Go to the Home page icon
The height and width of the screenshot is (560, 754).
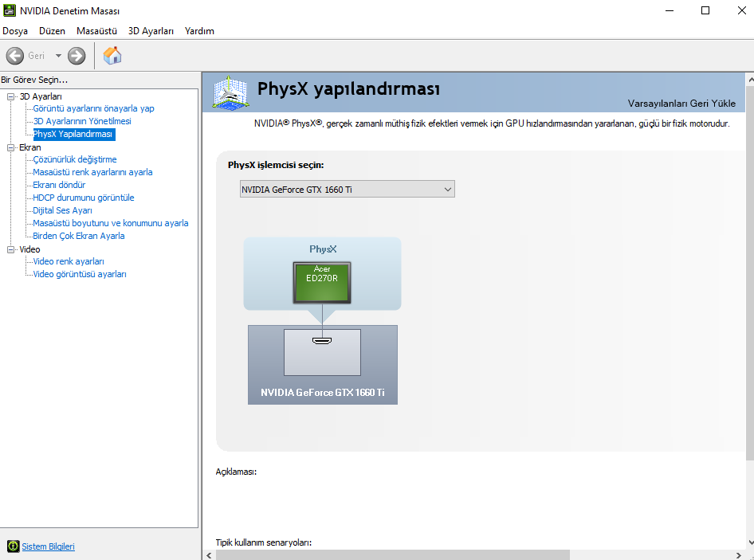click(112, 55)
